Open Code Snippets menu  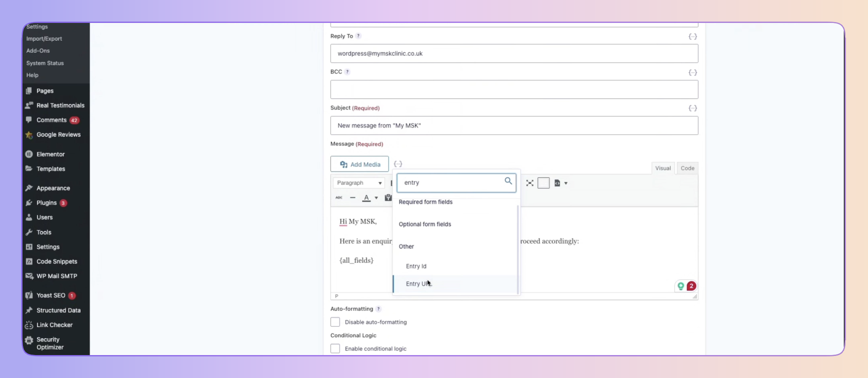click(56, 262)
